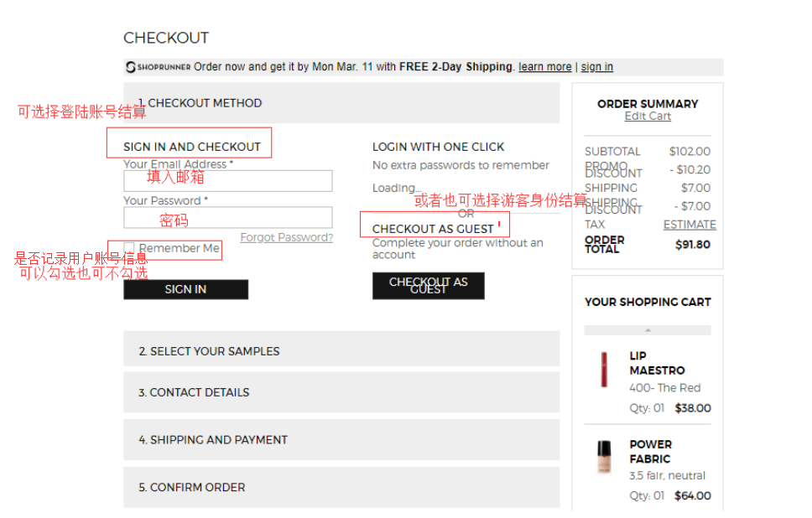Open the Forgot Password link

(x=286, y=237)
